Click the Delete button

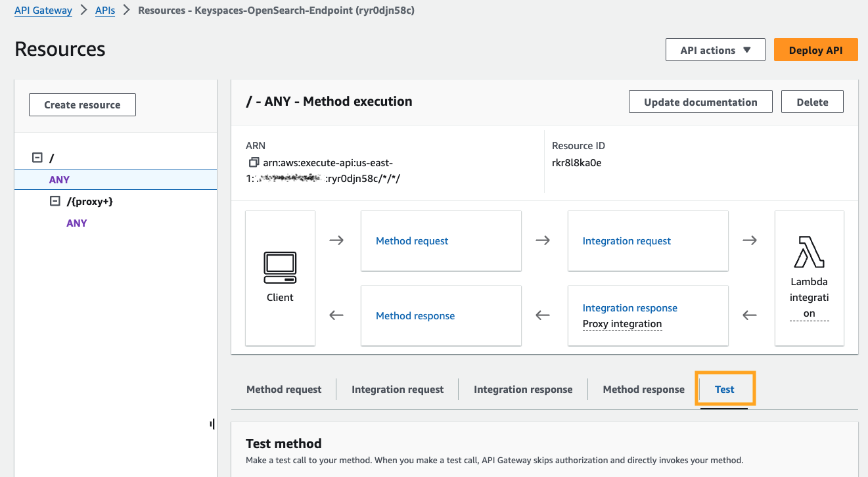[812, 102]
